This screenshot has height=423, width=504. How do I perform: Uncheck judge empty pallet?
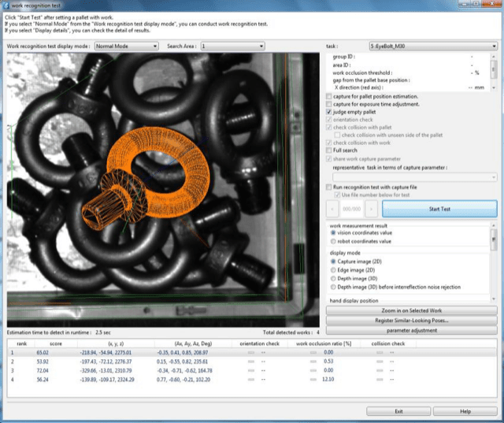pyautogui.click(x=328, y=112)
